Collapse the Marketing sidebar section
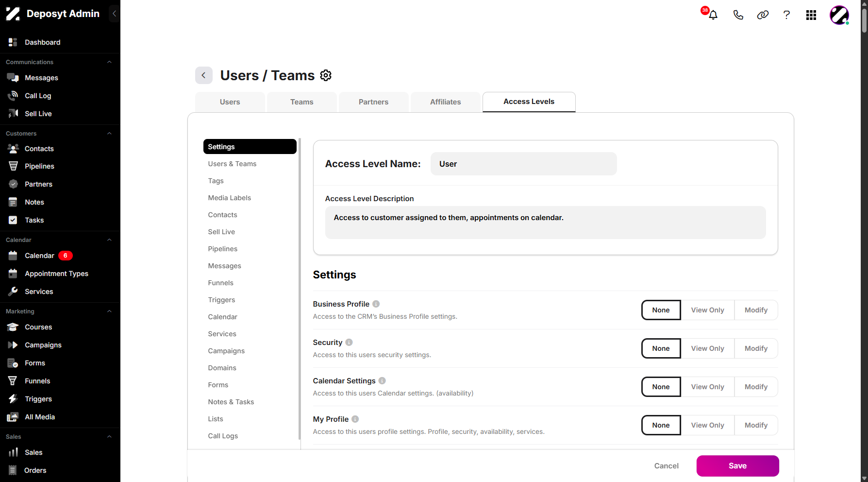 pyautogui.click(x=109, y=311)
